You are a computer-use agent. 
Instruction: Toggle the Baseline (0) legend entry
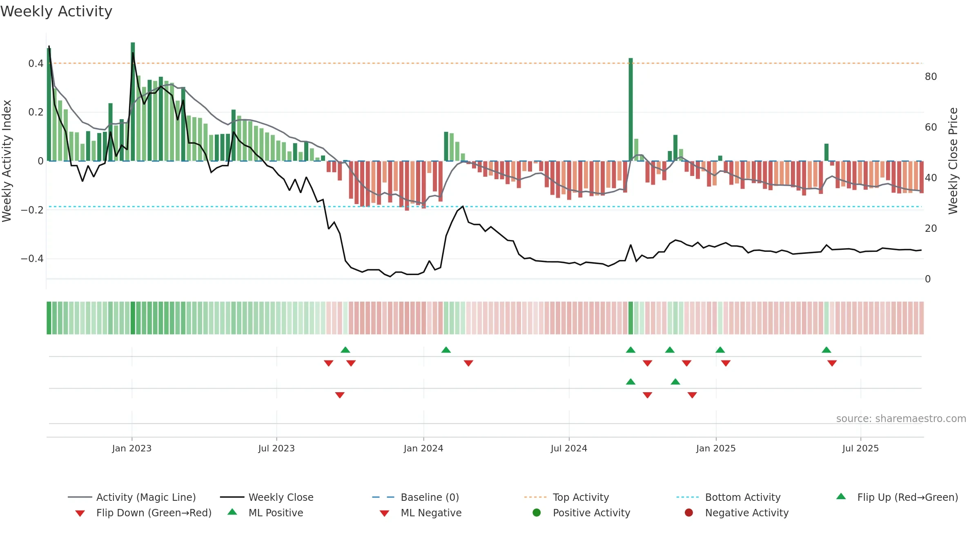click(x=416, y=497)
